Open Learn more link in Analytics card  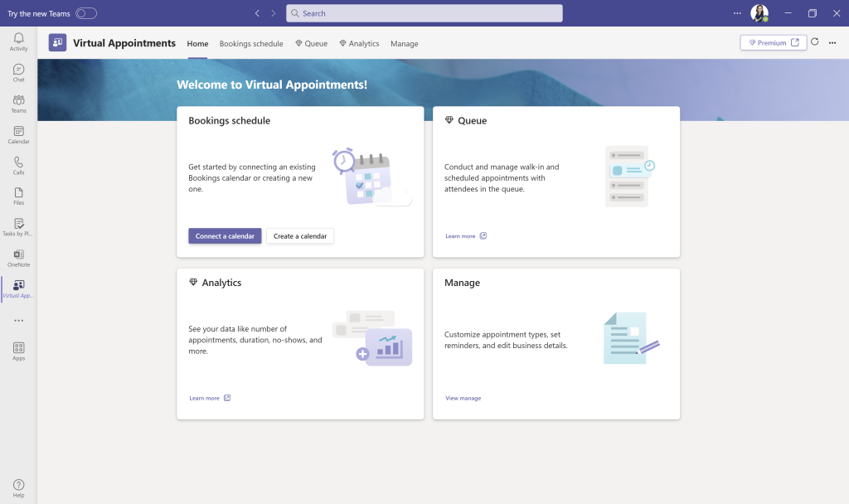coord(204,399)
